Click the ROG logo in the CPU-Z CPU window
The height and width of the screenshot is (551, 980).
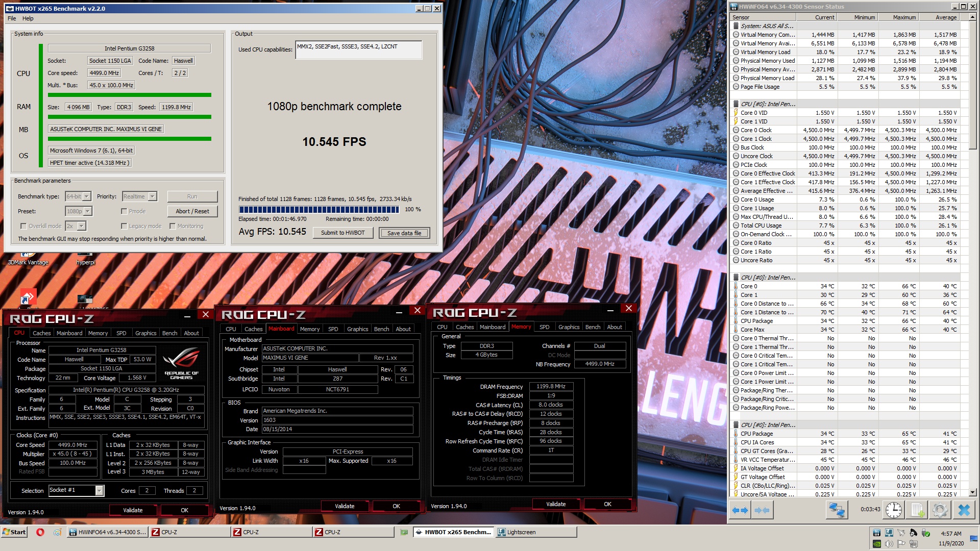coord(182,362)
